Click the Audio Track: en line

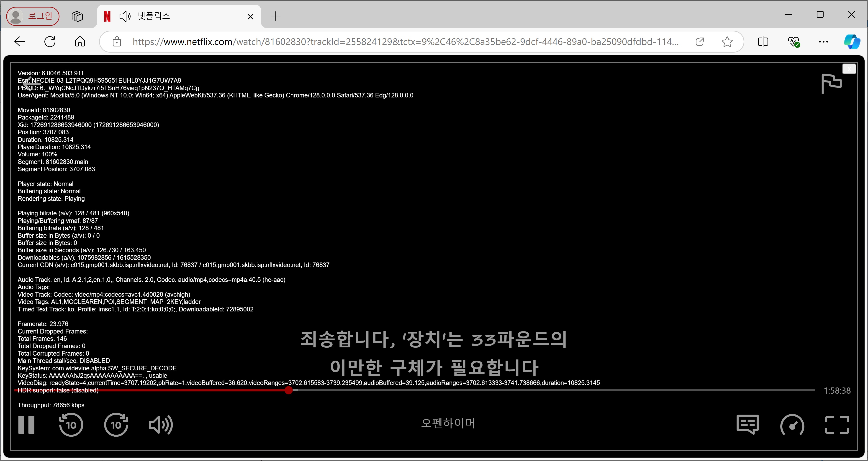click(152, 280)
